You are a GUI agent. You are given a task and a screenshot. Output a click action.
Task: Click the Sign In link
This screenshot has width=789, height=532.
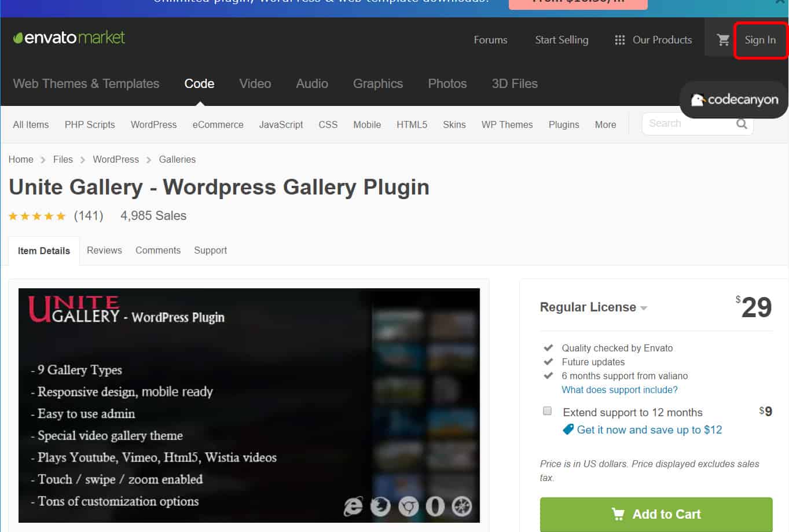click(760, 40)
